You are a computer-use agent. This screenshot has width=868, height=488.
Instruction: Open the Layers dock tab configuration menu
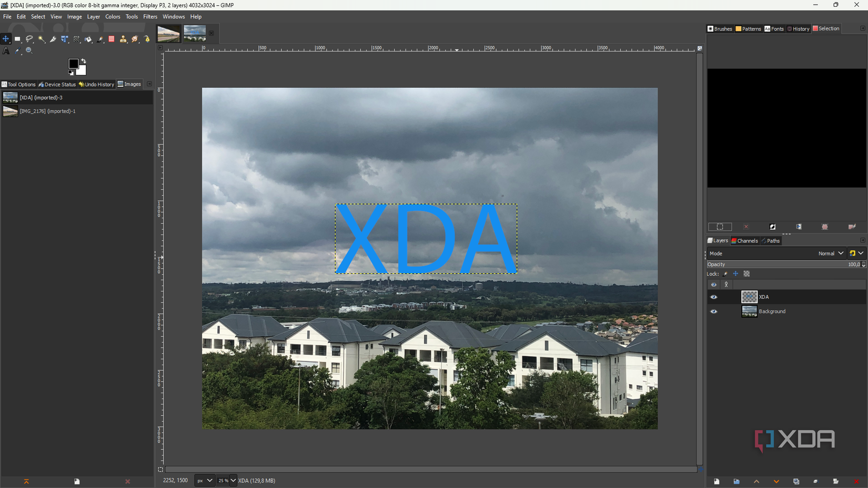pyautogui.click(x=863, y=240)
